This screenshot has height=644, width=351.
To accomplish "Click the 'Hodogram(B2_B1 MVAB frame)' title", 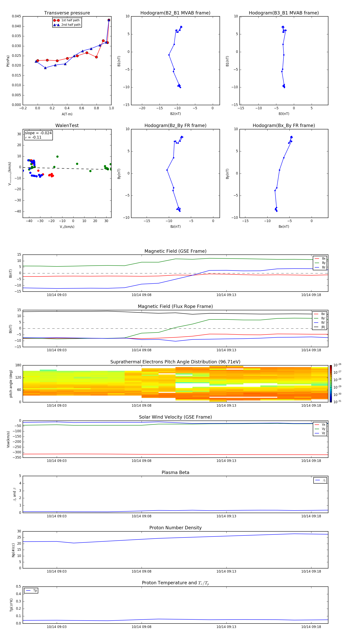I will click(x=175, y=13).
